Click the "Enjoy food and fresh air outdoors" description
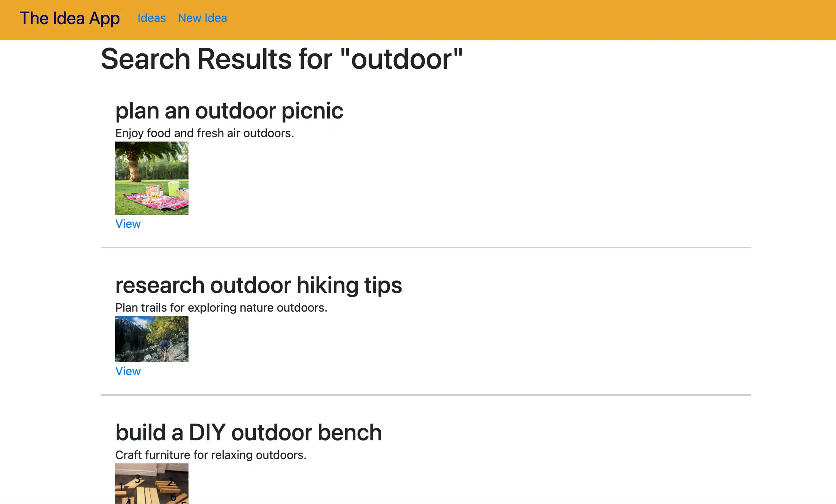The height and width of the screenshot is (504, 836). click(x=204, y=133)
